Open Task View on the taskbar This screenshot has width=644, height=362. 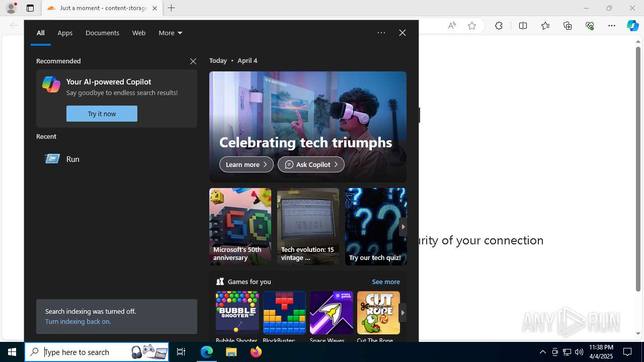click(x=181, y=352)
